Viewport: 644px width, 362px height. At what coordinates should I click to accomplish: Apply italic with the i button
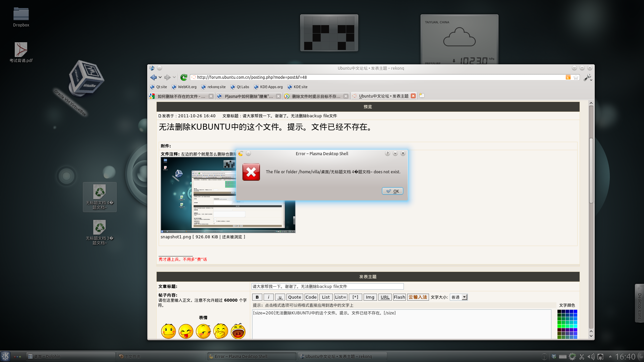coord(269,297)
